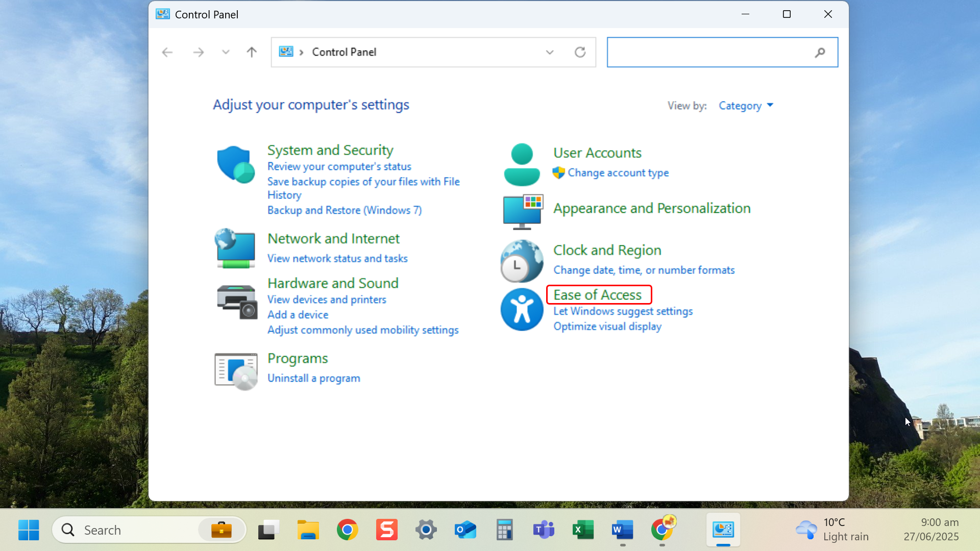Open the User Accounts person icon
Viewport: 980px width, 551px height.
tap(522, 164)
